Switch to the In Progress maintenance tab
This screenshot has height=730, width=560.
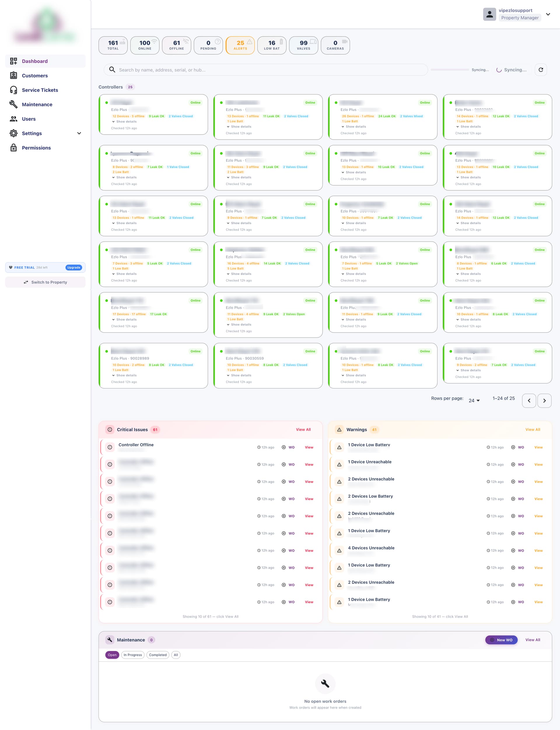point(133,655)
